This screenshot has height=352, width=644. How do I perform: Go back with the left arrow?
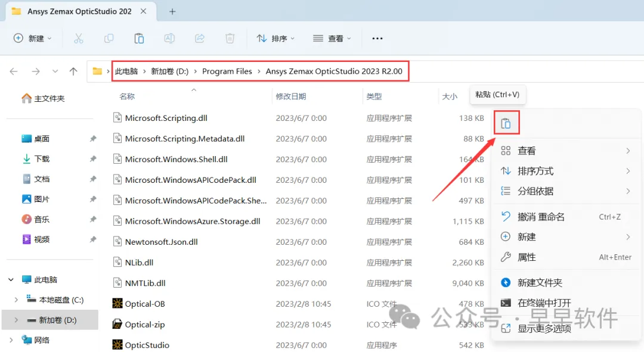(x=14, y=71)
